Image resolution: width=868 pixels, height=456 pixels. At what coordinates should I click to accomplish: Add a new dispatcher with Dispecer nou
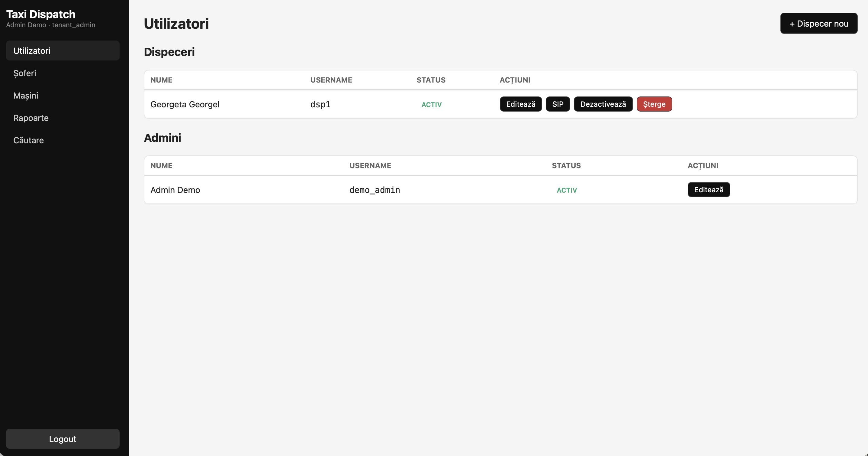[818, 23]
